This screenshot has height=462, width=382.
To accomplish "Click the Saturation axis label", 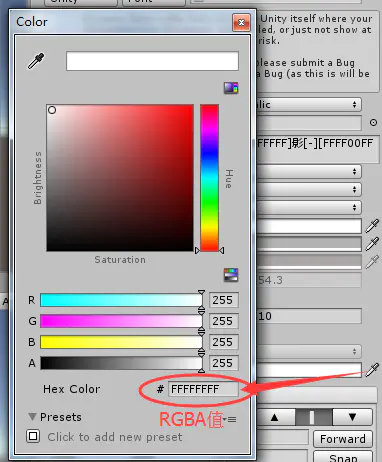I will point(120,260).
